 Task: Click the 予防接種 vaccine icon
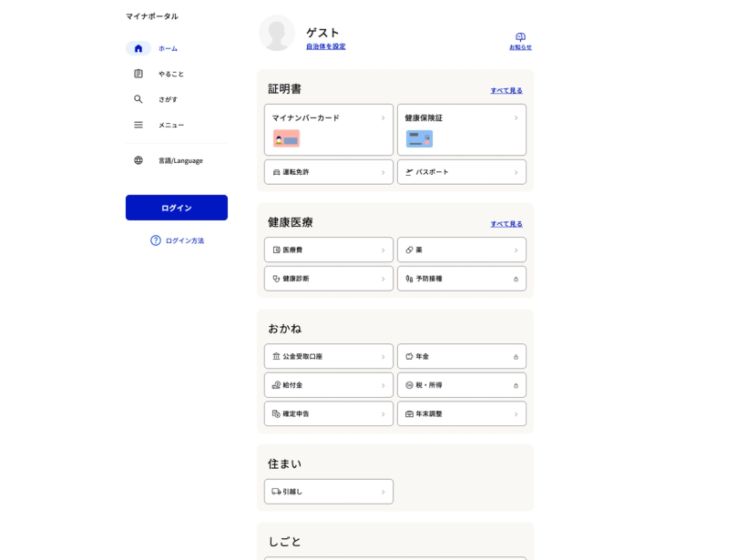[x=409, y=279]
